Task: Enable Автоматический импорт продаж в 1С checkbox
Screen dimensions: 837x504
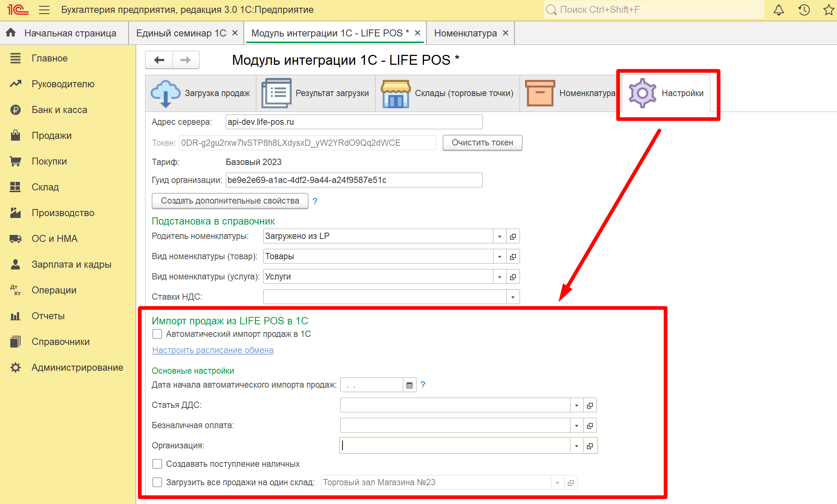Action: pos(157,334)
